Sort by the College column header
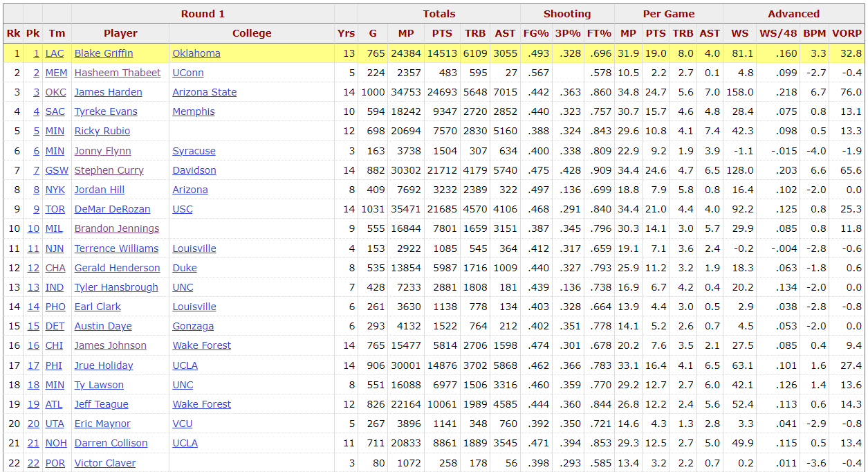The image size is (868, 472). tap(252, 33)
